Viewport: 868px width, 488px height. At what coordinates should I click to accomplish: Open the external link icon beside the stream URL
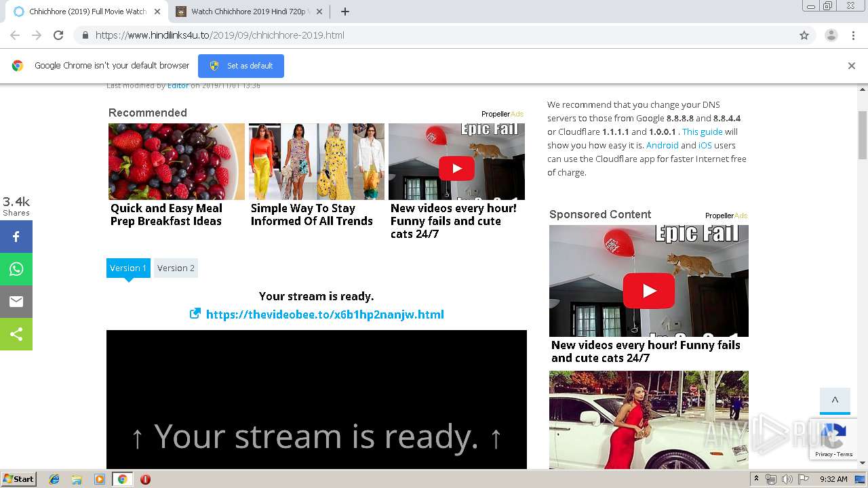coord(195,314)
